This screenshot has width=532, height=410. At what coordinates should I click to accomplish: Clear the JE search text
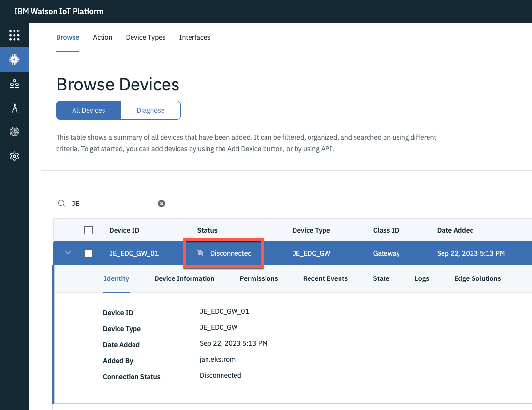pyautogui.click(x=162, y=204)
